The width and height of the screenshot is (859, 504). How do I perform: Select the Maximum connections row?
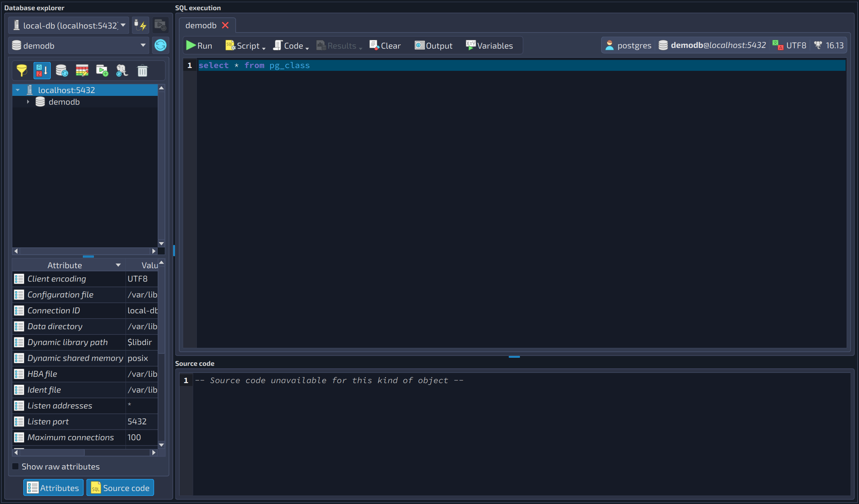coord(85,437)
